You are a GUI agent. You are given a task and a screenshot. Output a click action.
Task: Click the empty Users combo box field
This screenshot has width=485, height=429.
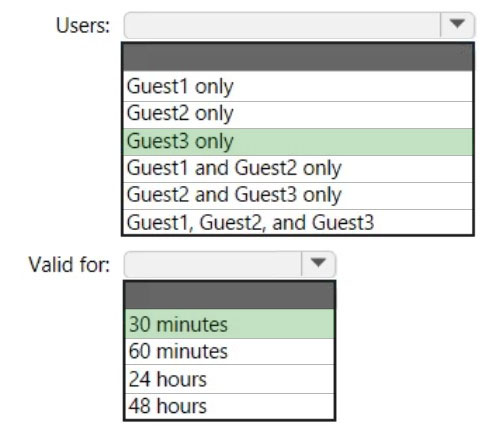pyautogui.click(x=282, y=25)
